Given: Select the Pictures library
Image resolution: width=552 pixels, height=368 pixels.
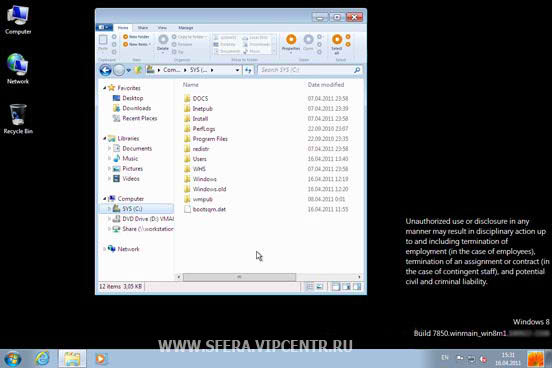Looking at the screenshot, I should coord(128,169).
